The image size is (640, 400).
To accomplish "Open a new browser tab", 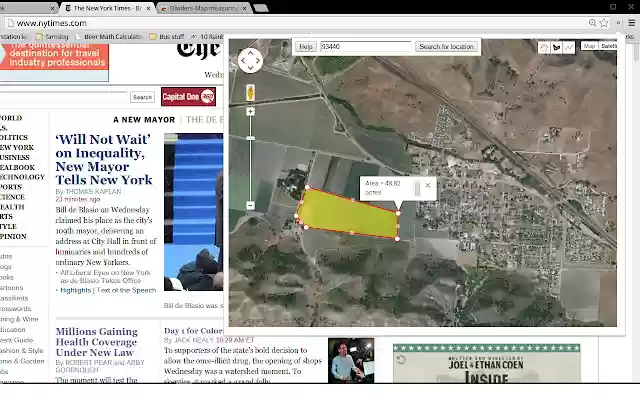I will click(261, 8).
